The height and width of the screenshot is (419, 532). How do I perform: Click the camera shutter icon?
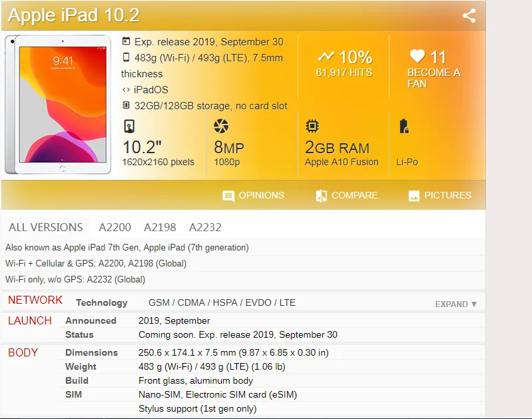[x=221, y=126]
